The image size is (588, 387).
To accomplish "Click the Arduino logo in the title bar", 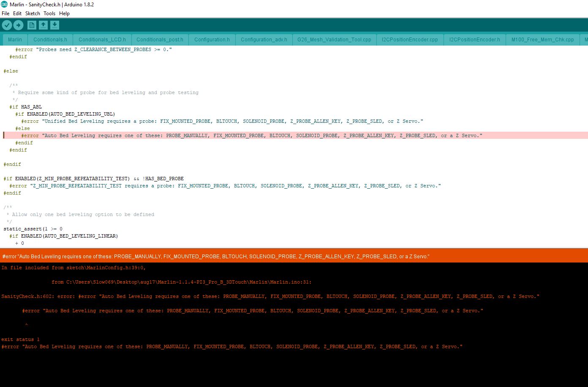I will [x=4, y=4].
